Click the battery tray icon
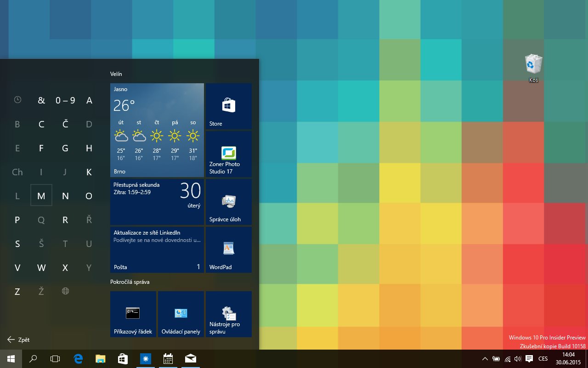The image size is (588, 368). 496,359
